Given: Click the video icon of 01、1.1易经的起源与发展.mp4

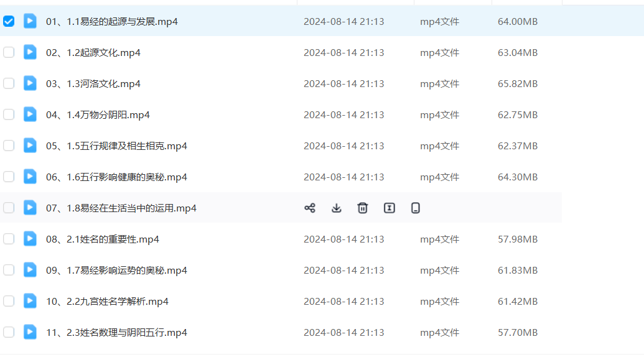Looking at the screenshot, I should [x=30, y=21].
